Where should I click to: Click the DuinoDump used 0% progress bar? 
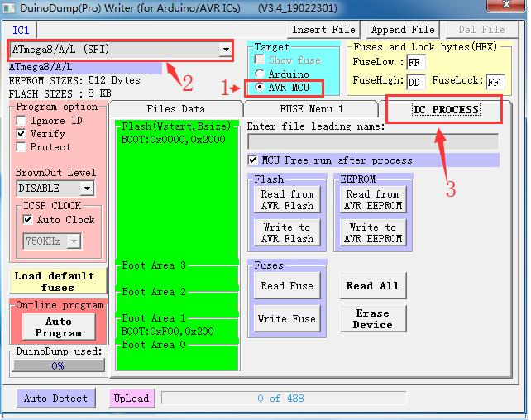coord(58,365)
